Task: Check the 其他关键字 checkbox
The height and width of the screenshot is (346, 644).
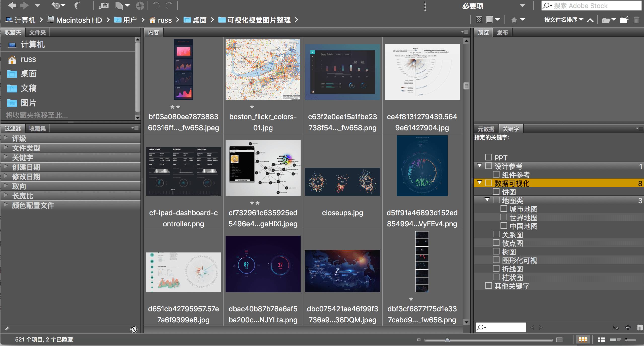Action: [488, 285]
